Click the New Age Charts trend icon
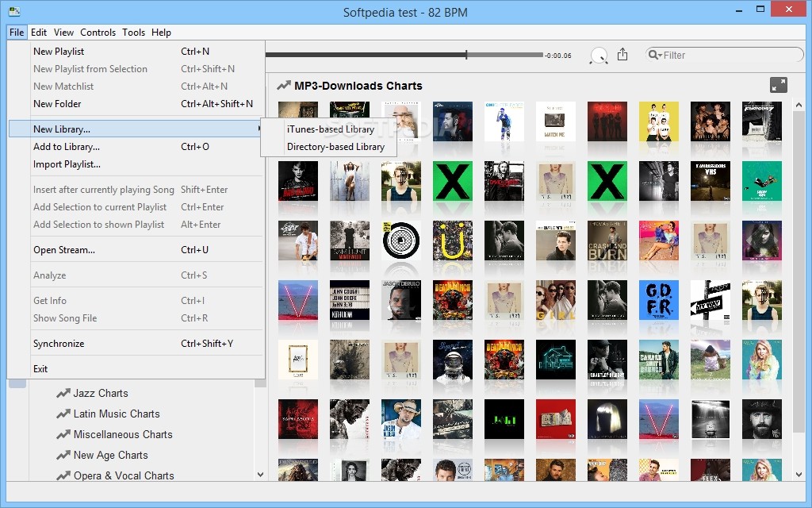Image resolution: width=812 pixels, height=508 pixels. click(x=63, y=456)
